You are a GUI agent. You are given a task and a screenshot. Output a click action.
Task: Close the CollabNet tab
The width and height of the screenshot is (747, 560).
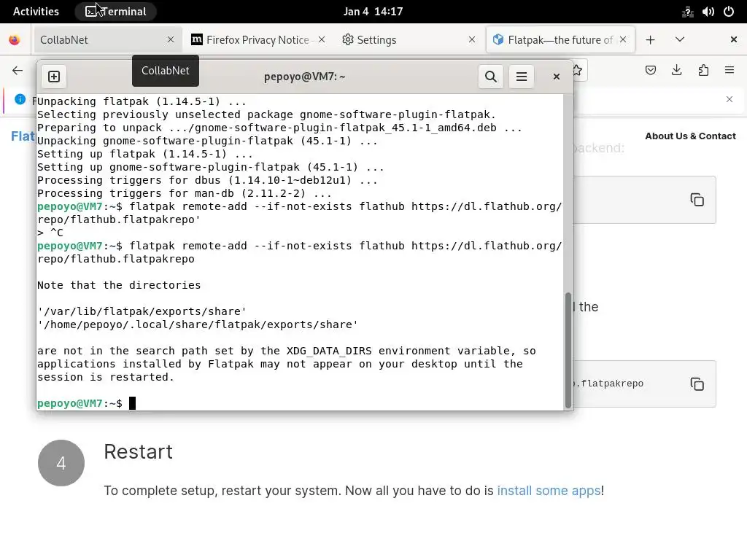click(171, 40)
